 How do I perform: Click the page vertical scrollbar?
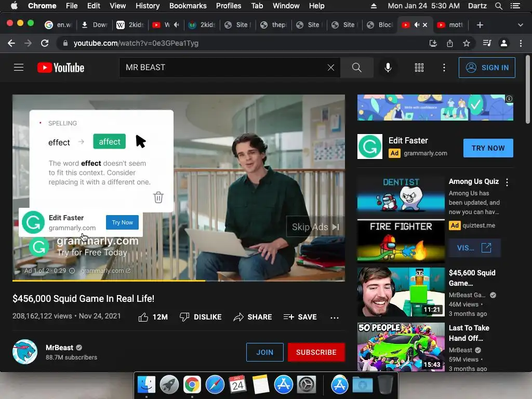527,89
